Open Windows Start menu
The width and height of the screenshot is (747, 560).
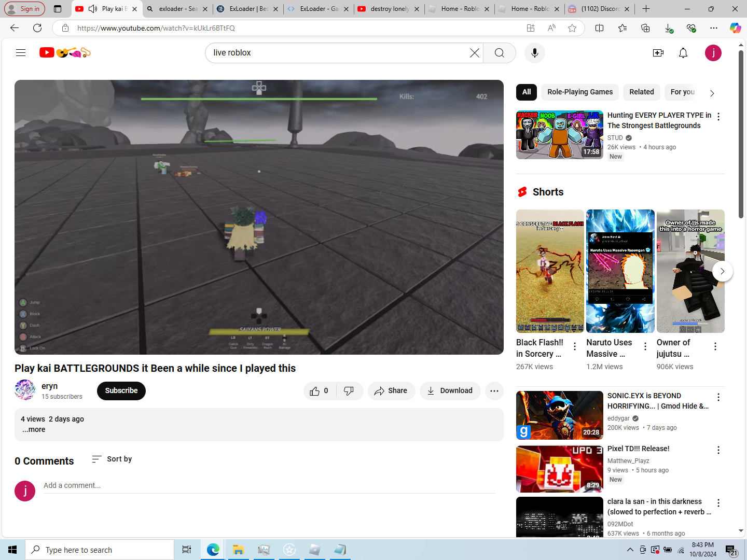point(12,550)
